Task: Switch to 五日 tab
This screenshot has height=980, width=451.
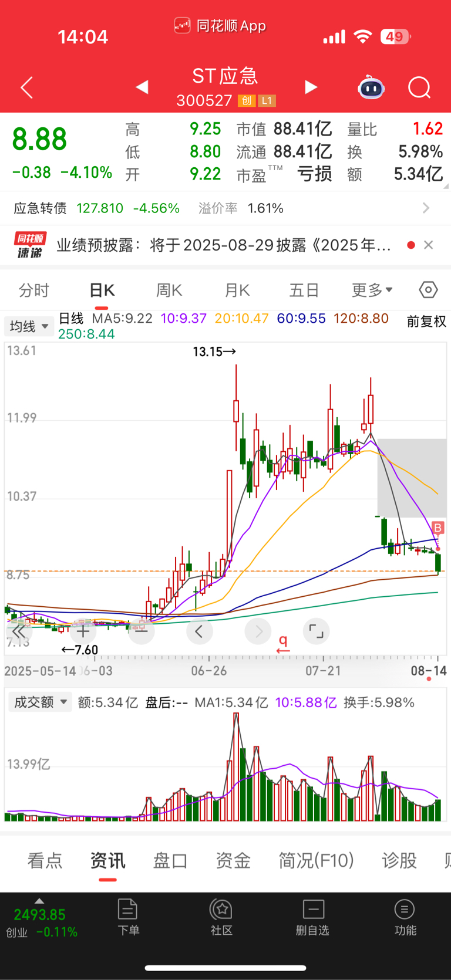Action: click(304, 290)
